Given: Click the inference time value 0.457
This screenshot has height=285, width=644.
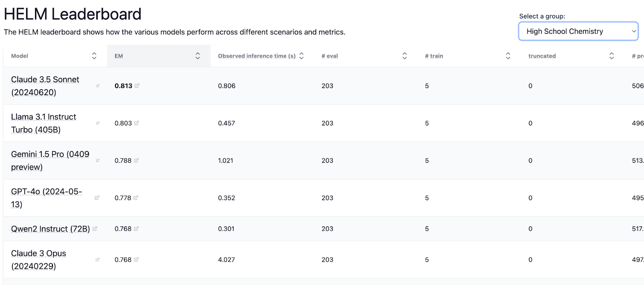Looking at the screenshot, I should (227, 123).
